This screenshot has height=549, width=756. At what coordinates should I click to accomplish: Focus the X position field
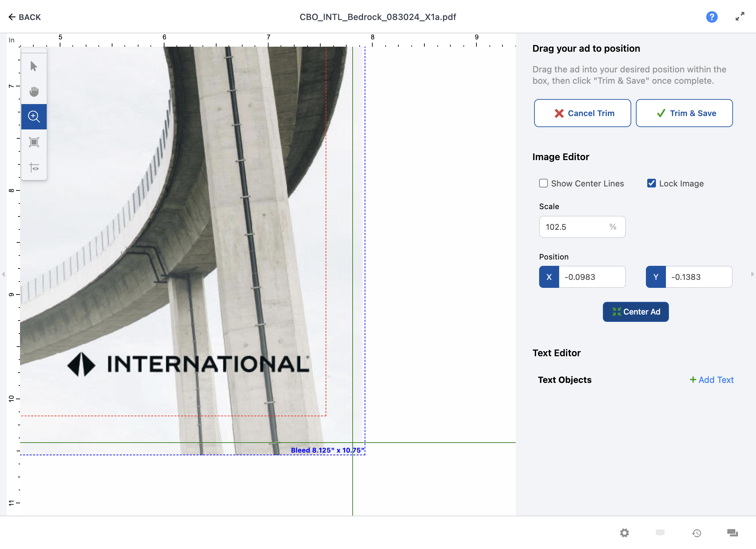(592, 277)
